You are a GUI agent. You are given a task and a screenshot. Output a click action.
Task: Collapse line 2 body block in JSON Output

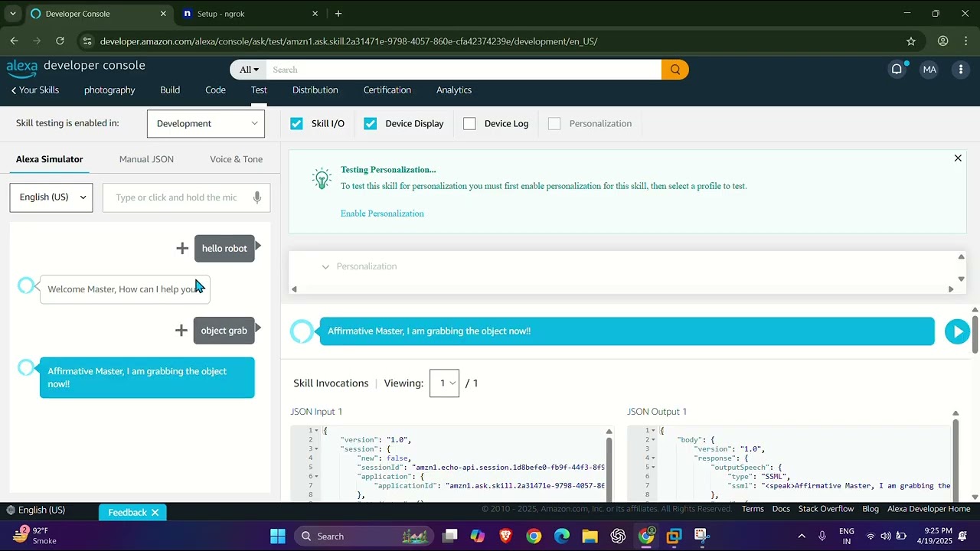(x=653, y=440)
